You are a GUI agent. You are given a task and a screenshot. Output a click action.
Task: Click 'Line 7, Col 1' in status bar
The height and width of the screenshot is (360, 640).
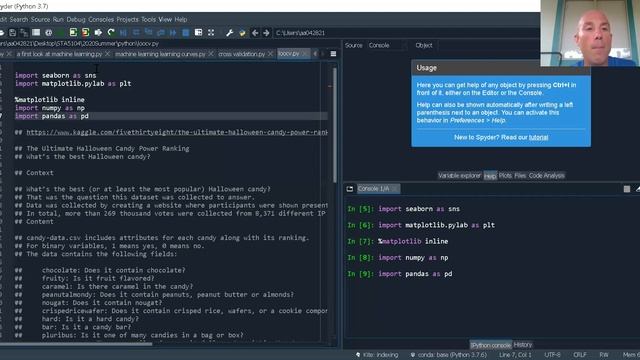click(515, 355)
